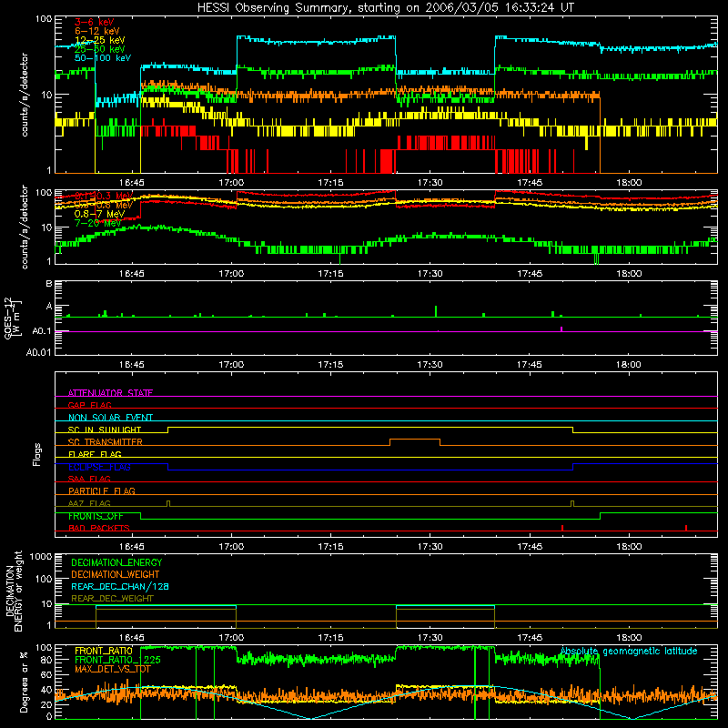
Task: Click the 'A0.1' GOES tick label
Action: [x=42, y=331]
